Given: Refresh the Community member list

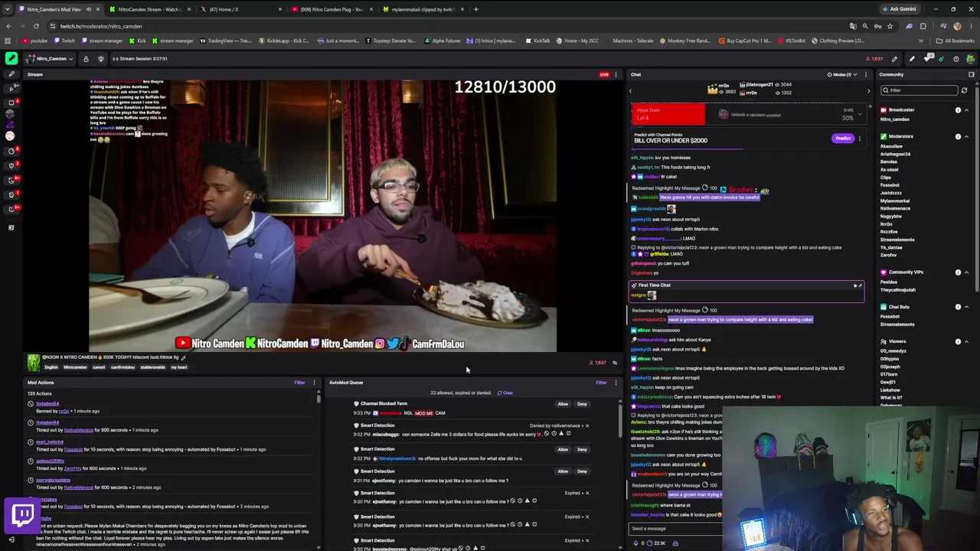Looking at the screenshot, I should [x=964, y=90].
